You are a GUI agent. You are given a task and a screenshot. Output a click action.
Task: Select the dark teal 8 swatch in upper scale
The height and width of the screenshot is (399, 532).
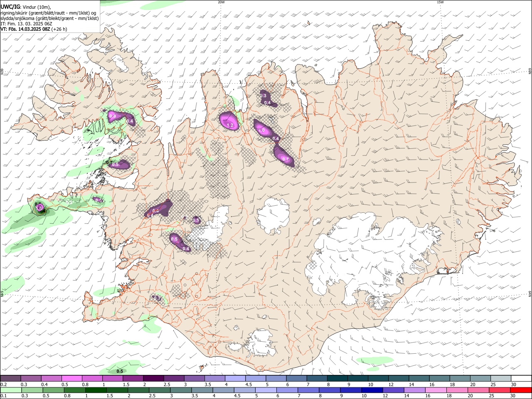click(x=337, y=378)
